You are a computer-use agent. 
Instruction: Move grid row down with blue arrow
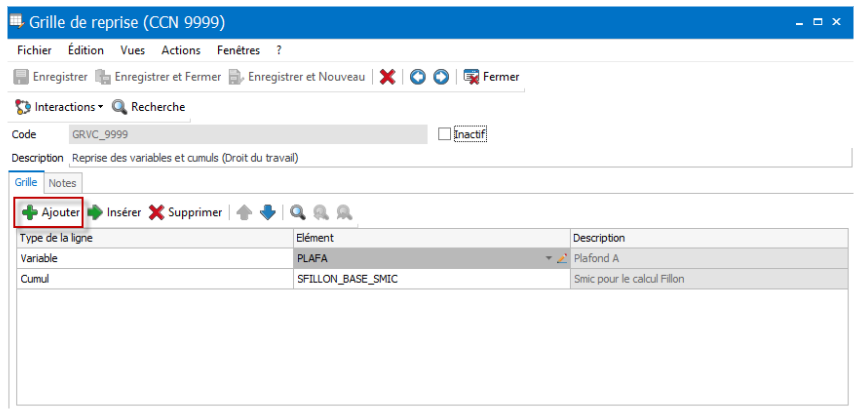click(x=267, y=212)
